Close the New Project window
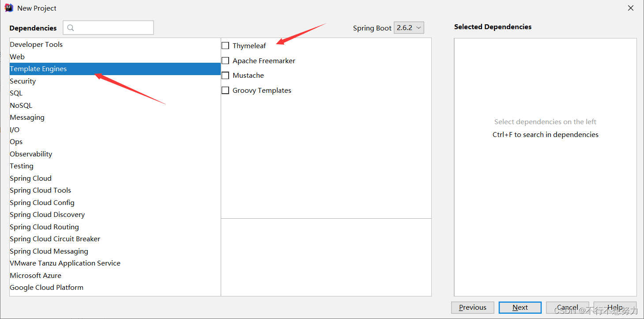The image size is (644, 319). (631, 8)
